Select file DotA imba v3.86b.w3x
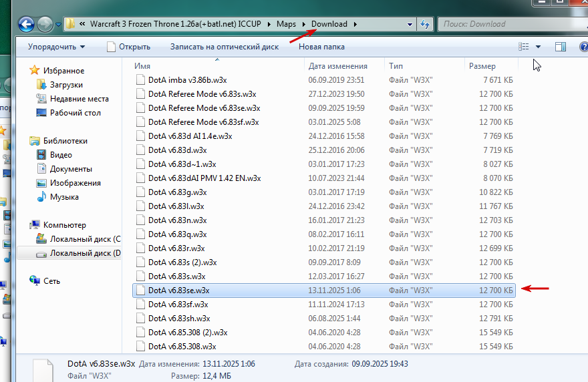 187,80
